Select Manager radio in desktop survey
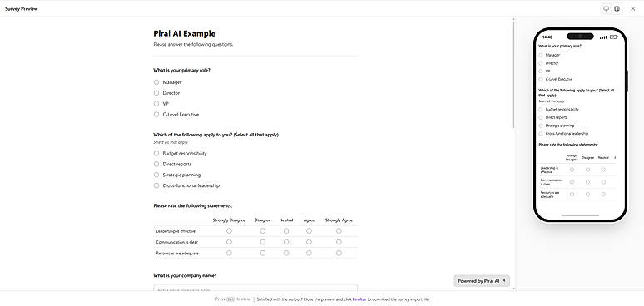This screenshot has width=644, height=306. pyautogui.click(x=156, y=82)
